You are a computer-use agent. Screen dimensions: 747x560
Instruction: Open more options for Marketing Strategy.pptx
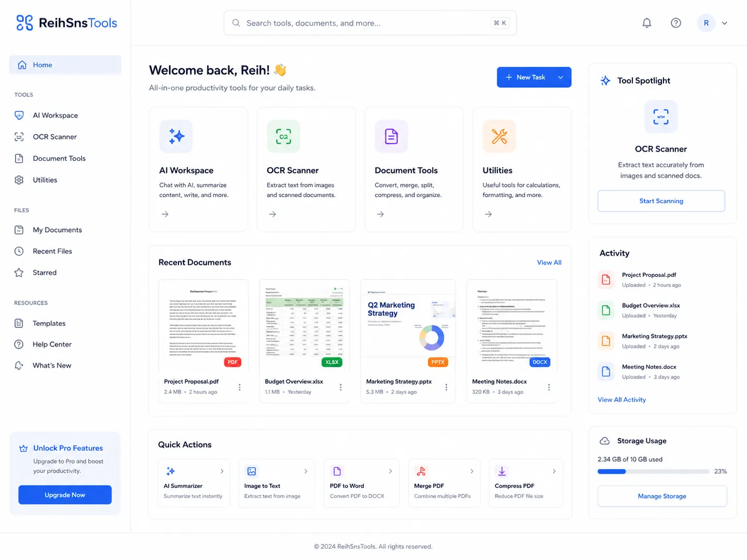pyautogui.click(x=446, y=387)
